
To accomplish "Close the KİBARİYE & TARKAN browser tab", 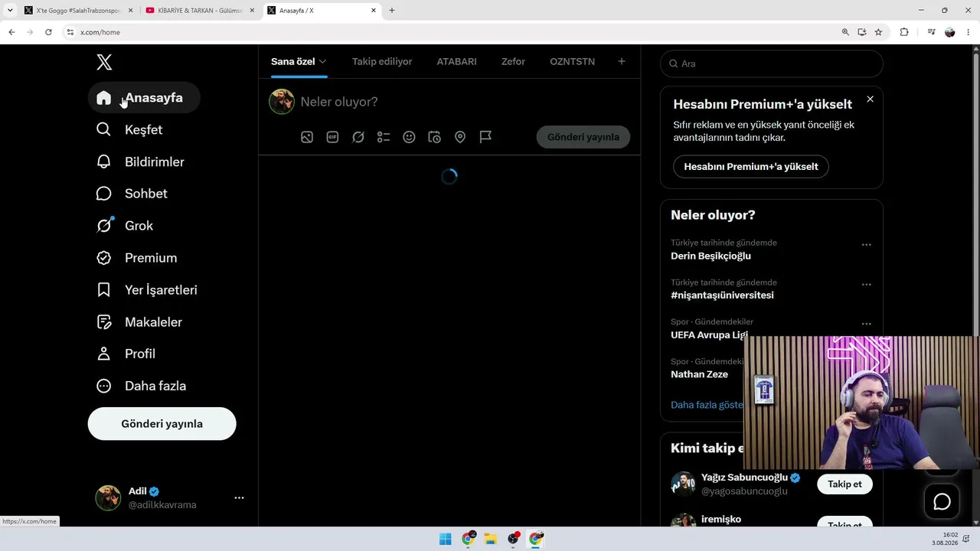I will coord(252,11).
